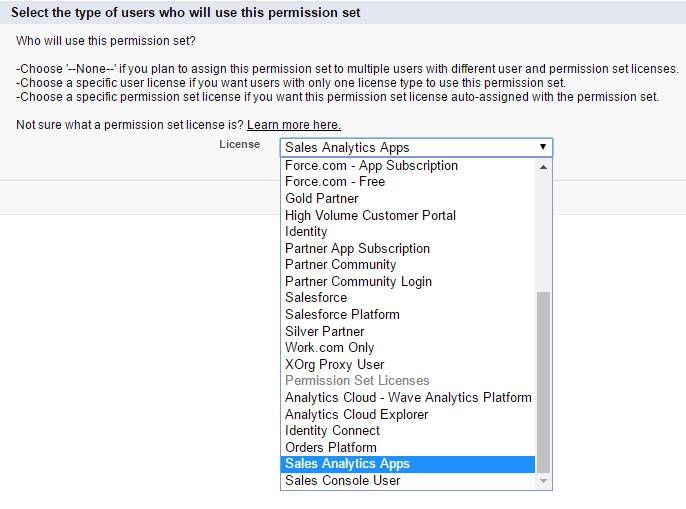Open the Learn more here link

(293, 125)
